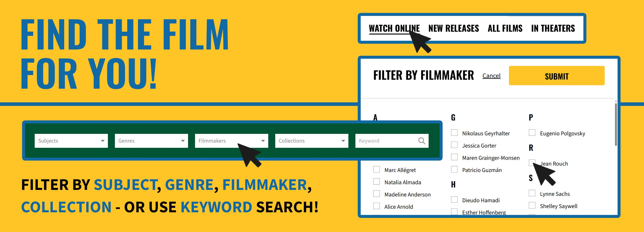Check the Lynne Sachs checkbox

[532, 193]
